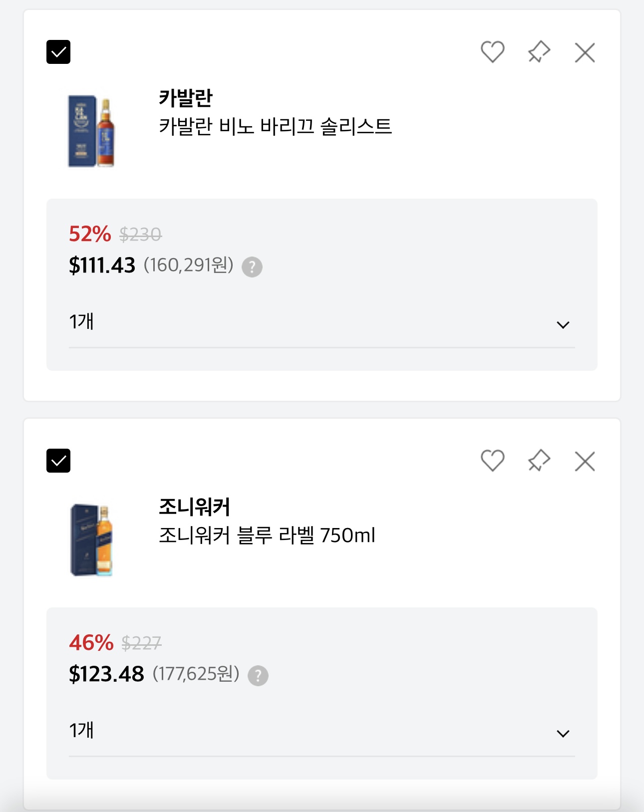
Task: Pin the Johnnie Walker Blue Label item
Action: coord(539,461)
